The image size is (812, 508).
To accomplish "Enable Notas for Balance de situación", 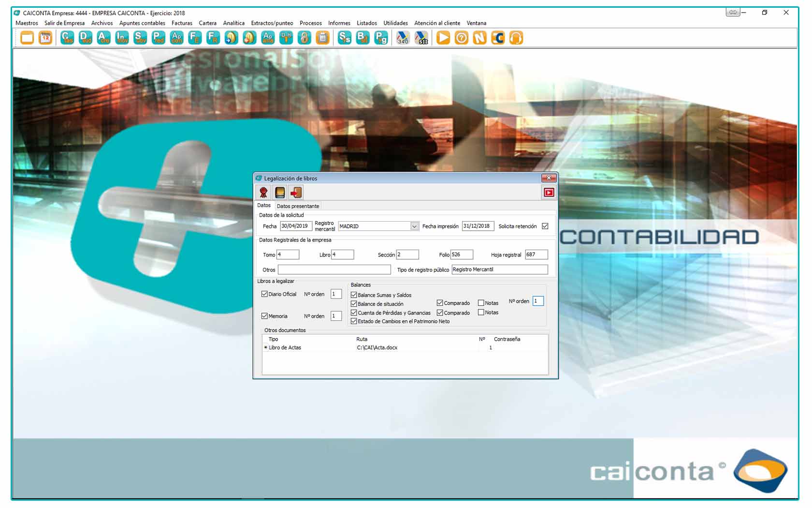I will [481, 303].
